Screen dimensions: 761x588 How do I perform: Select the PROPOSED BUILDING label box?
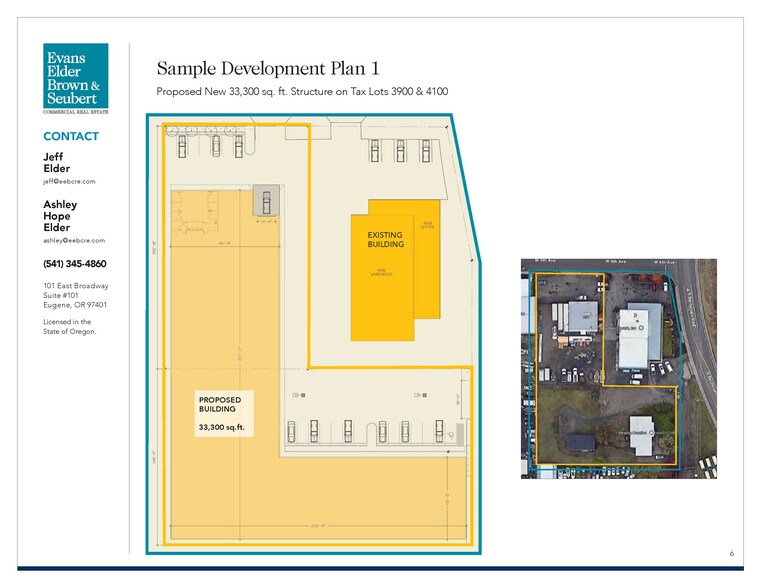[221, 413]
